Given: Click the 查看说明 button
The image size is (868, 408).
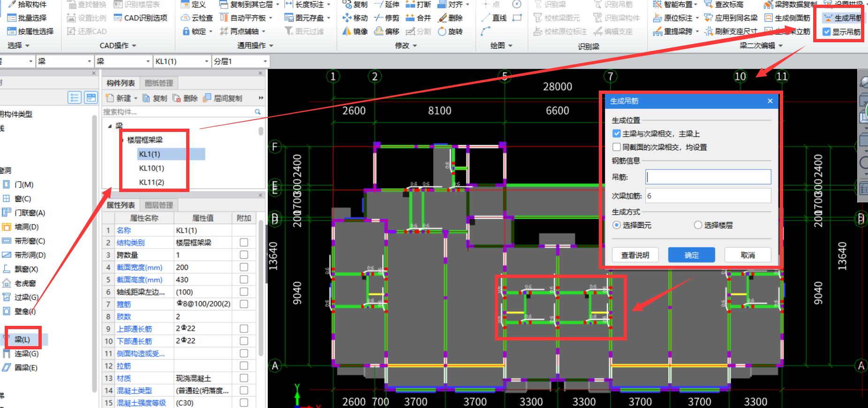Looking at the screenshot, I should pyautogui.click(x=635, y=255).
